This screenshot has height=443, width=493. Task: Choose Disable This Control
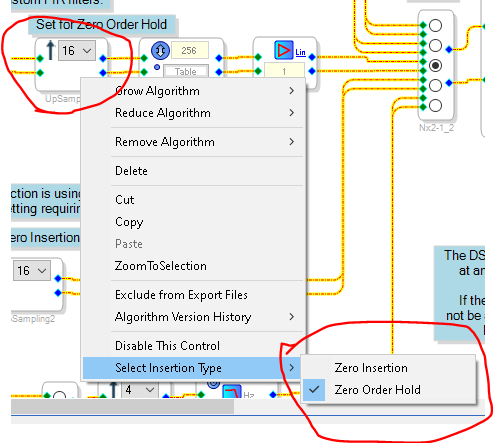coord(193,346)
